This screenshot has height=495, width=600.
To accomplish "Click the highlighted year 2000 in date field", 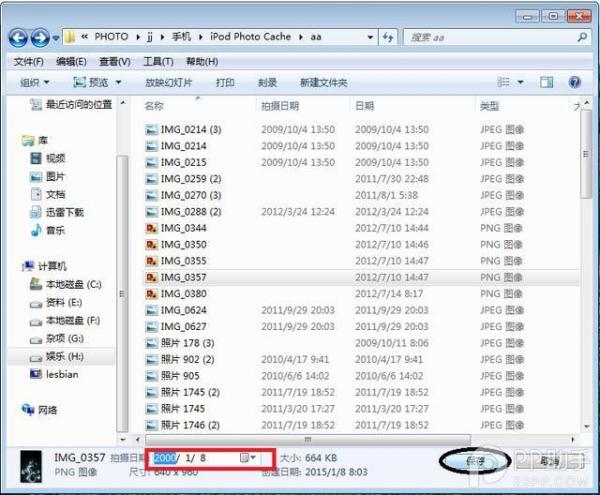I will click(165, 458).
